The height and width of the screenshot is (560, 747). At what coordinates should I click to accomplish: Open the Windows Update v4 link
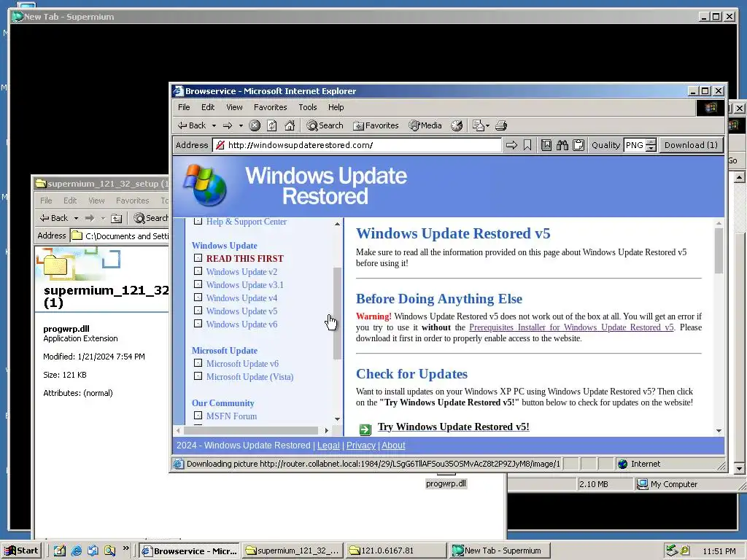click(x=241, y=298)
